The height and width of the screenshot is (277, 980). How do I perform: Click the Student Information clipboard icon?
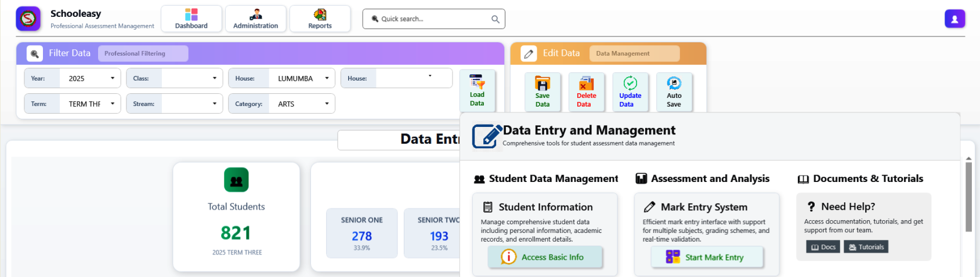(488, 207)
